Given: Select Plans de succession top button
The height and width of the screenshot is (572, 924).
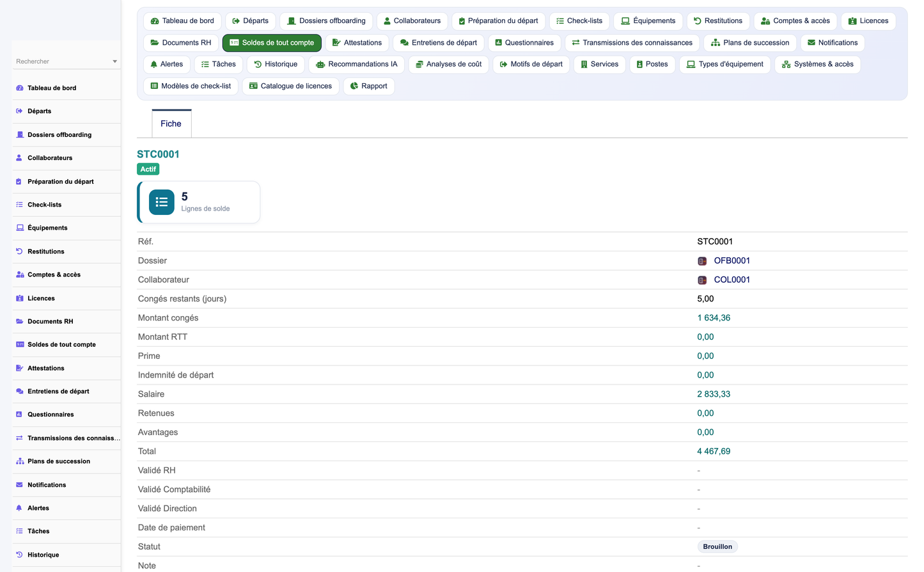Looking at the screenshot, I should click(751, 43).
